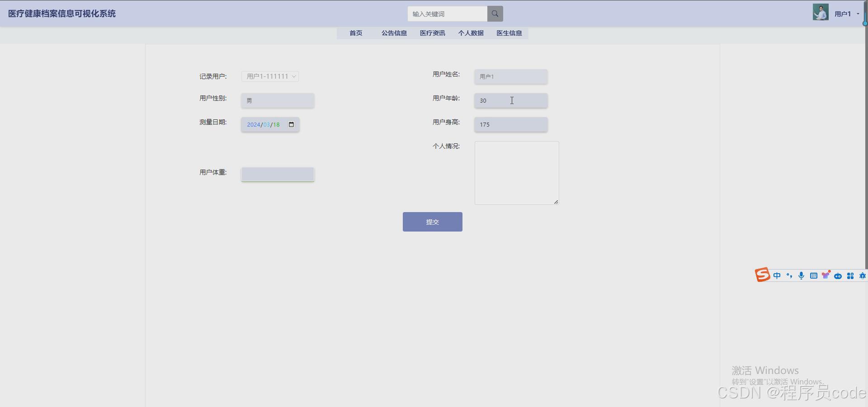Screen dimensions: 868x407
Task: Open the Sogou toolbox grid icon
Action: [x=851, y=275]
